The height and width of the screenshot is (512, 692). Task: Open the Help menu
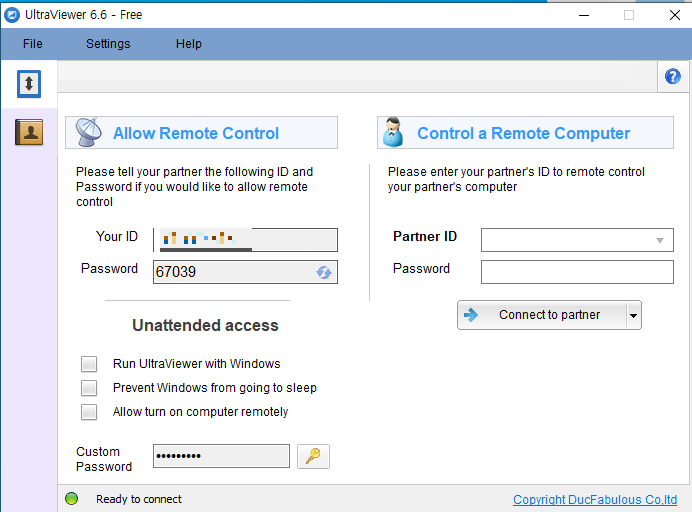click(x=189, y=44)
